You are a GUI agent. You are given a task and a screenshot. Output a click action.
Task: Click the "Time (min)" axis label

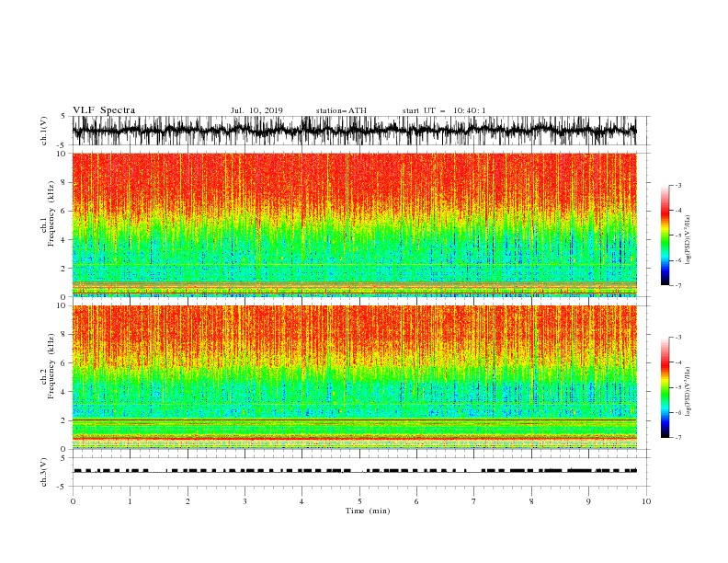(368, 511)
